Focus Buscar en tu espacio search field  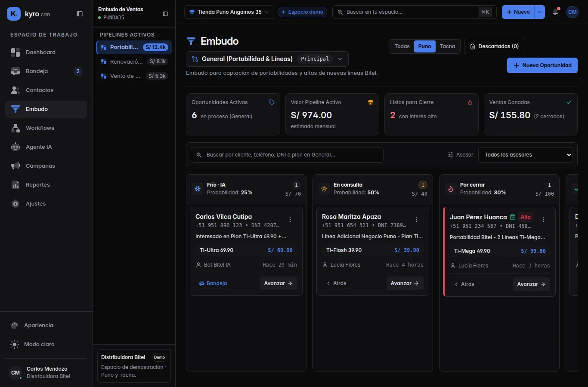click(415, 12)
